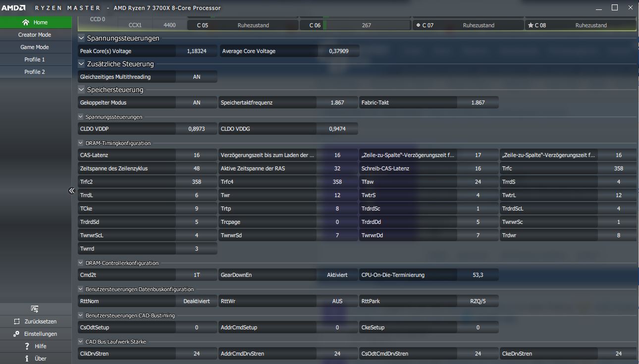Click the Trfc value 358

click(x=618, y=168)
